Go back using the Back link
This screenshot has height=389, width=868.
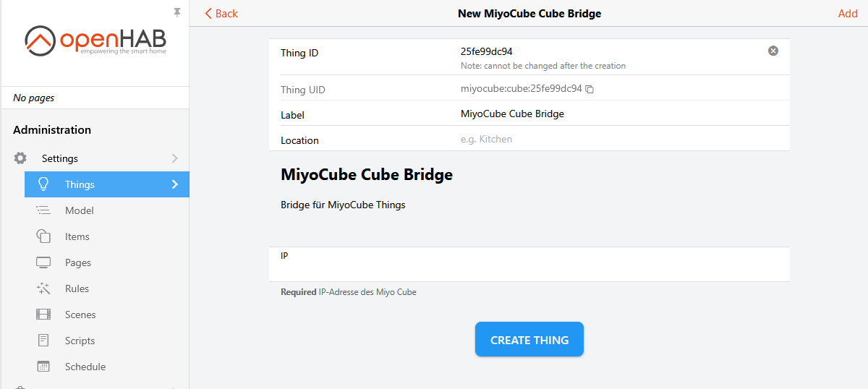tap(221, 14)
